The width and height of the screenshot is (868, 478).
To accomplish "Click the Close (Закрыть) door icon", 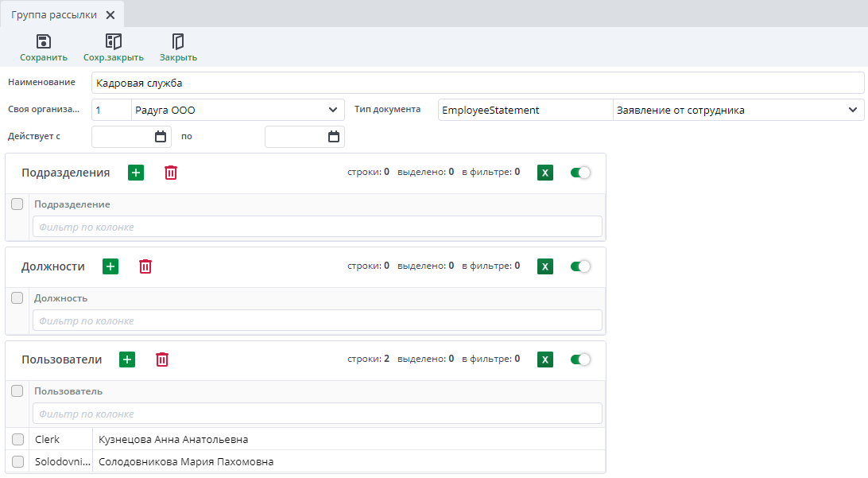I will pos(178,41).
